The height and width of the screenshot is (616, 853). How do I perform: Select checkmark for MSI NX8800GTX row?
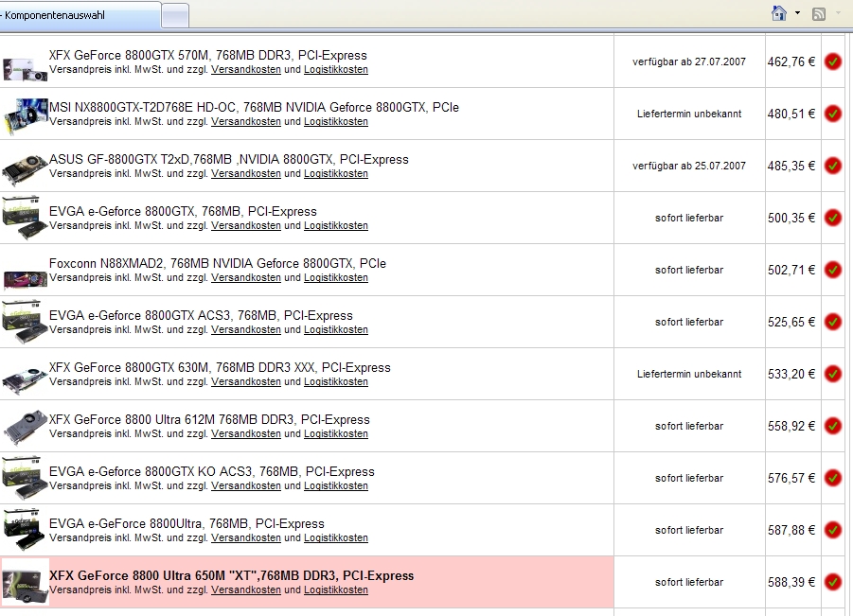point(832,114)
